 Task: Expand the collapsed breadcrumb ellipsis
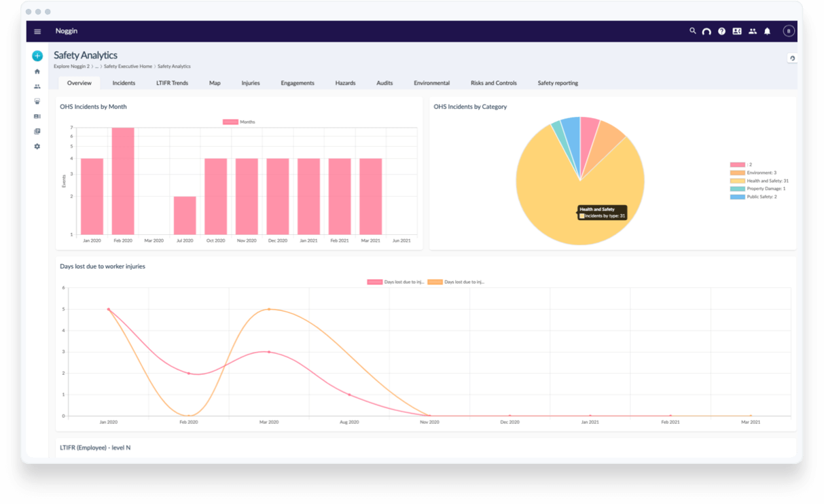(96, 66)
